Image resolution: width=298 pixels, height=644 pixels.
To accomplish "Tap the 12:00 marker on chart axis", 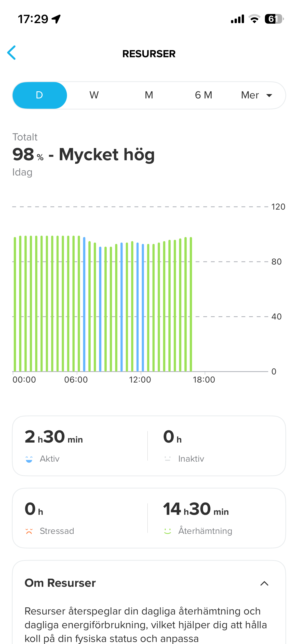I will (x=140, y=380).
